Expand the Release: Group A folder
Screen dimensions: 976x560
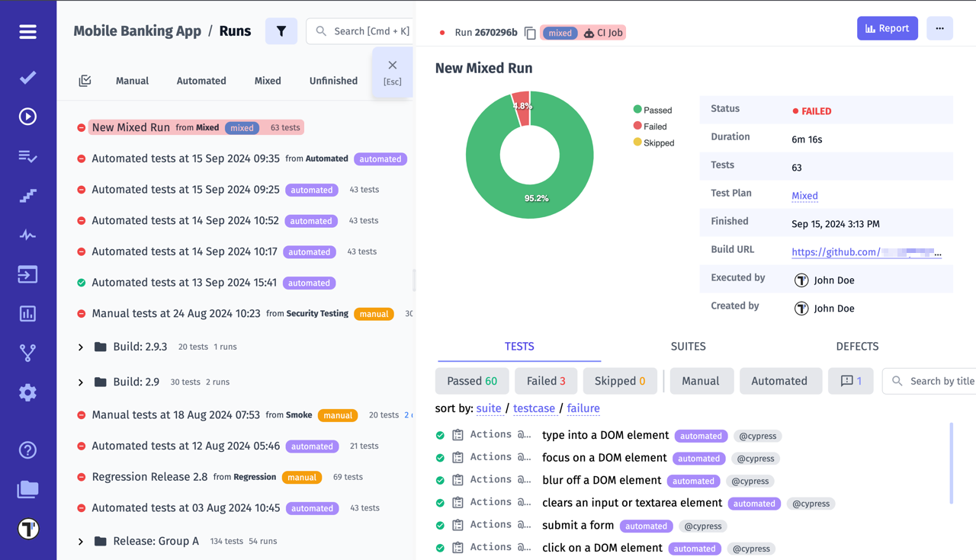click(81, 540)
